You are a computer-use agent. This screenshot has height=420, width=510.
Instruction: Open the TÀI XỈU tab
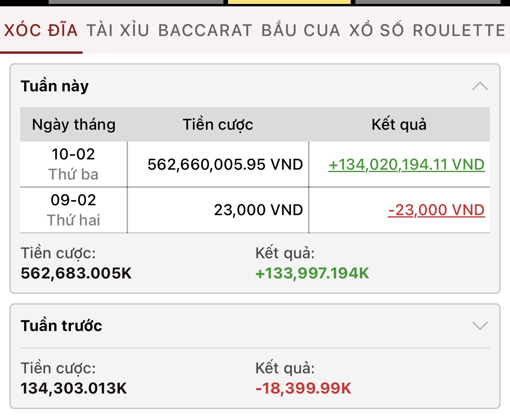pyautogui.click(x=118, y=30)
